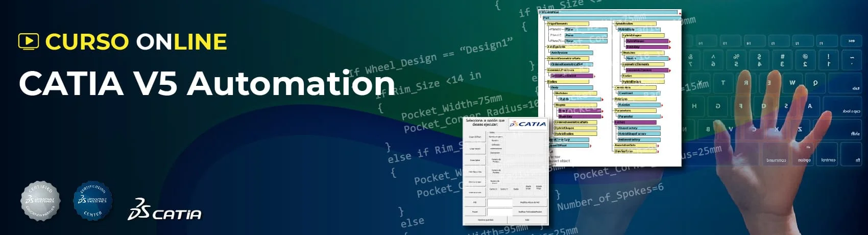The width and height of the screenshot is (868, 235).
Task: Click the blue Sketch box under Body
Action: pyautogui.click(x=580, y=99)
